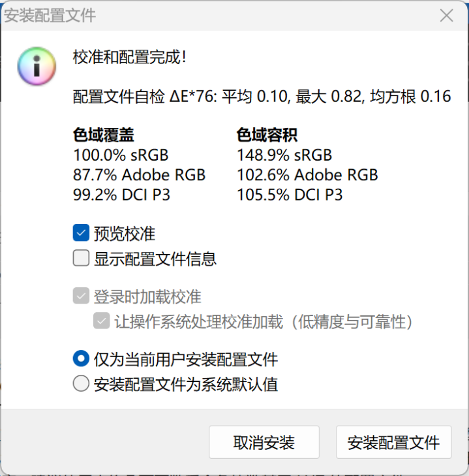Screen dimensions: 469x476
Task: Click the 87.7% Adobe RGB coverage value
Action: pyautogui.click(x=139, y=175)
